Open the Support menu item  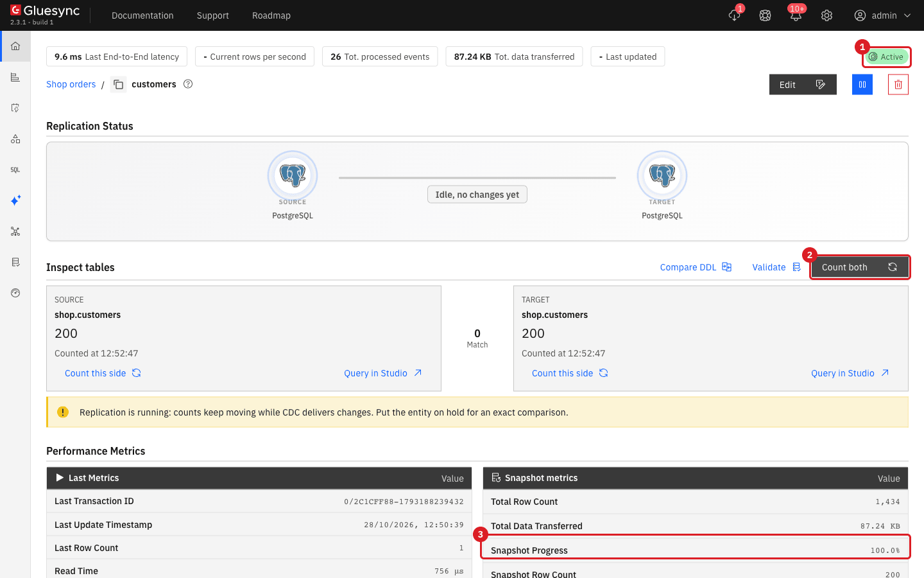point(213,15)
